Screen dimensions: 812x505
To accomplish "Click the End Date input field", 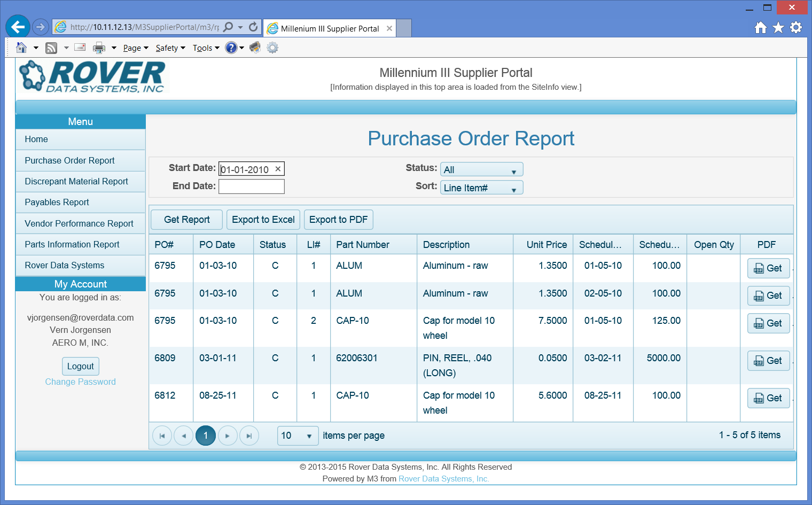I will [252, 187].
